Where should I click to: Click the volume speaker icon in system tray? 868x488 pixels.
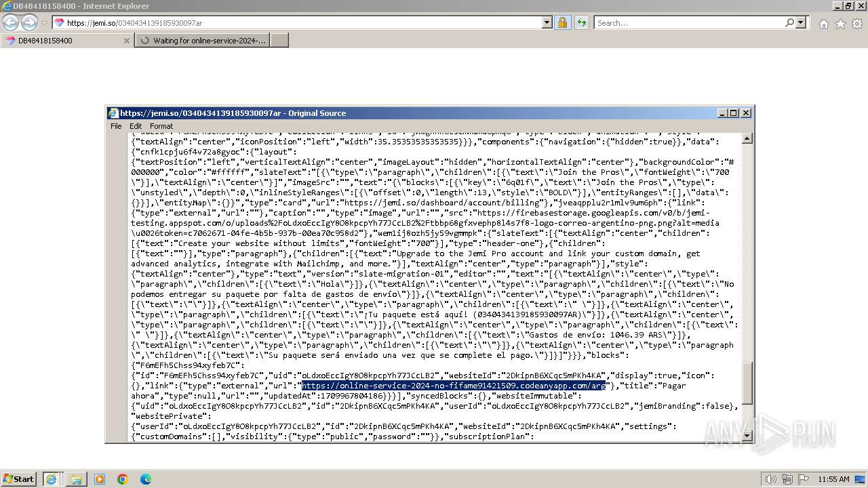point(771,479)
